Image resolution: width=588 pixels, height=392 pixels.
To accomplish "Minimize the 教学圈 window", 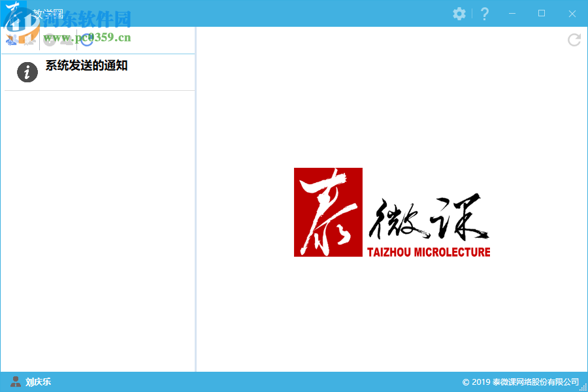I will (512, 14).
